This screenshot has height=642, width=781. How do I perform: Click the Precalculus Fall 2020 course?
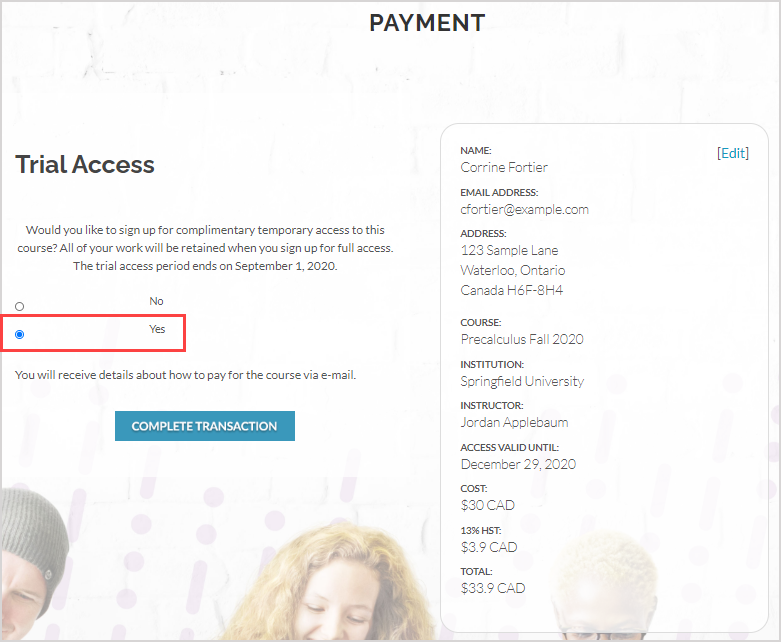tap(522, 339)
